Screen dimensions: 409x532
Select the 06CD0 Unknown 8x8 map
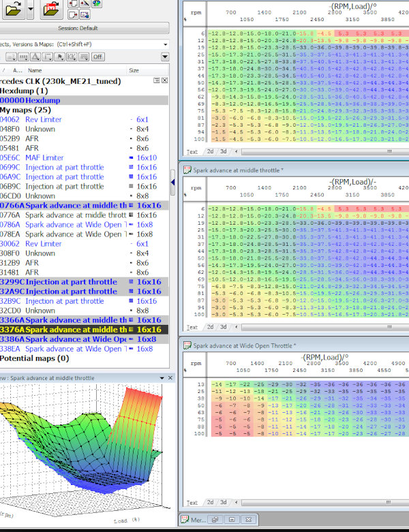tap(84, 195)
